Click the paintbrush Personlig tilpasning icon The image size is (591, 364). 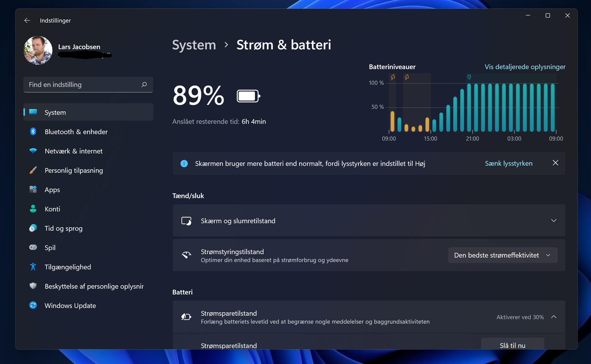(33, 170)
